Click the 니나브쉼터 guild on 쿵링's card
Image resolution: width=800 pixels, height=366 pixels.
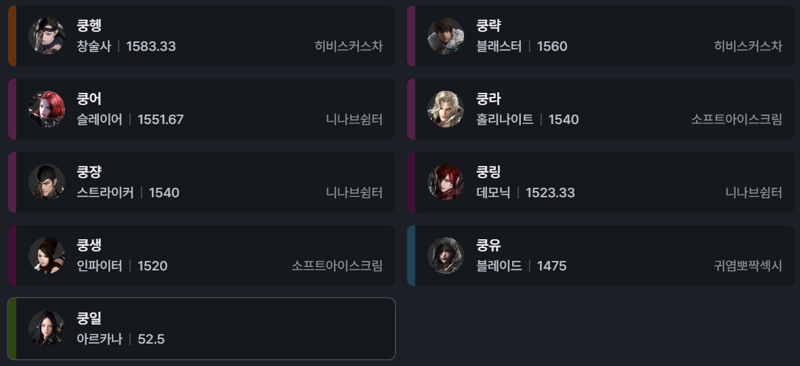point(754,193)
